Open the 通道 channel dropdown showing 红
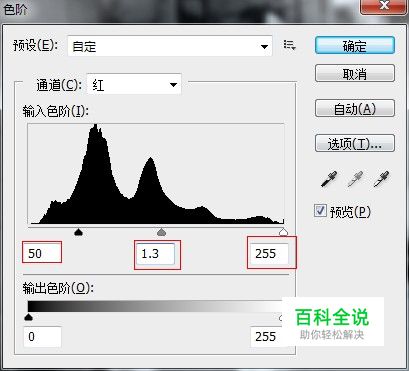Screen dimensions: 409x371 134,85
